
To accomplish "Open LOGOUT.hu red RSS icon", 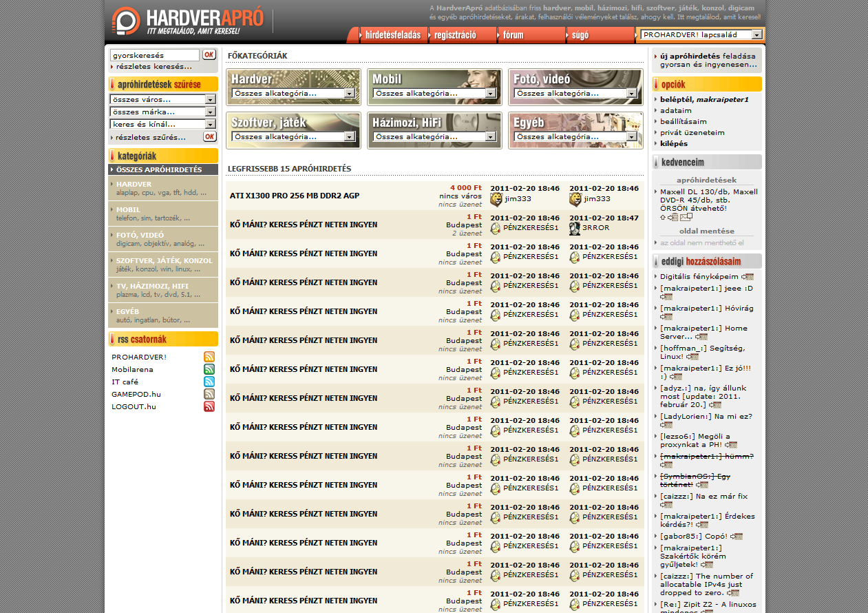I will click(x=209, y=406).
